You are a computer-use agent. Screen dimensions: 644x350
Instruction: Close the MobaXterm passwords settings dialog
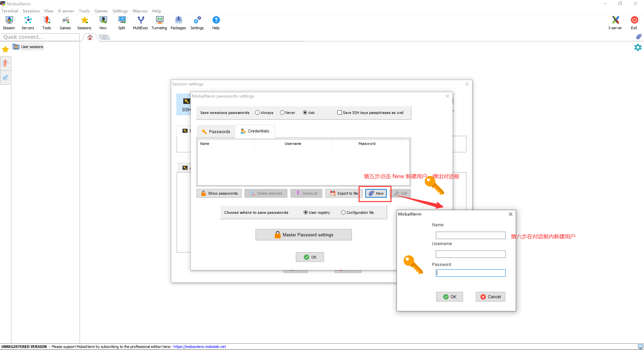[448, 96]
